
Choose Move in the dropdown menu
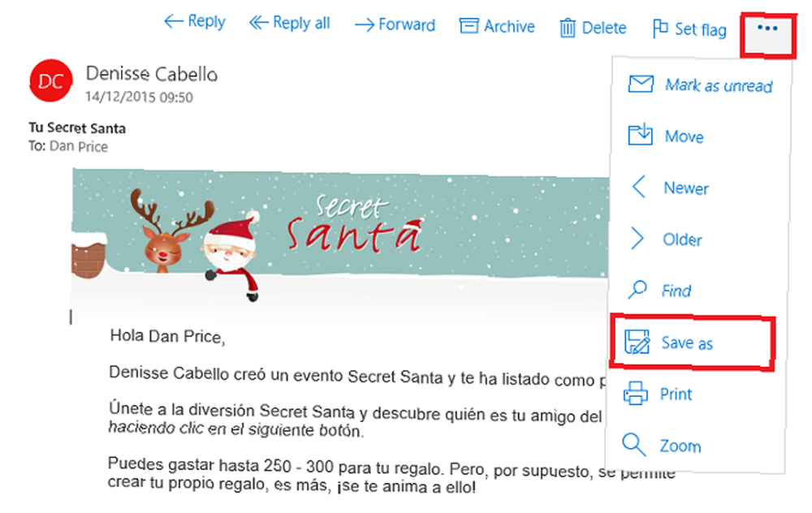(666, 136)
